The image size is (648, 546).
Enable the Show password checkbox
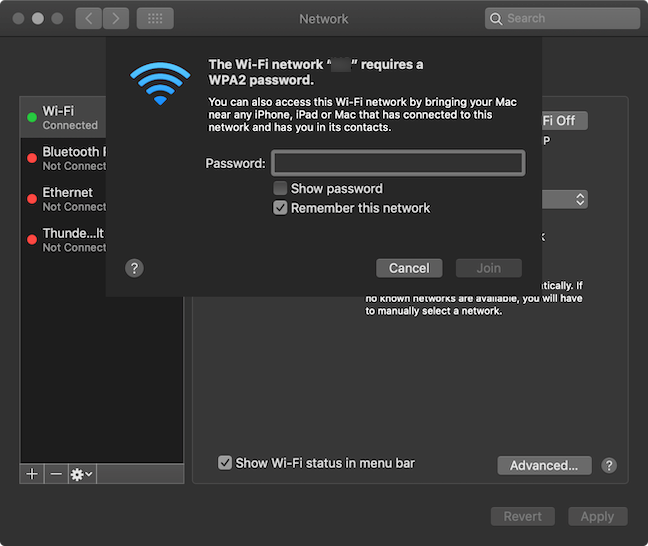tap(280, 188)
